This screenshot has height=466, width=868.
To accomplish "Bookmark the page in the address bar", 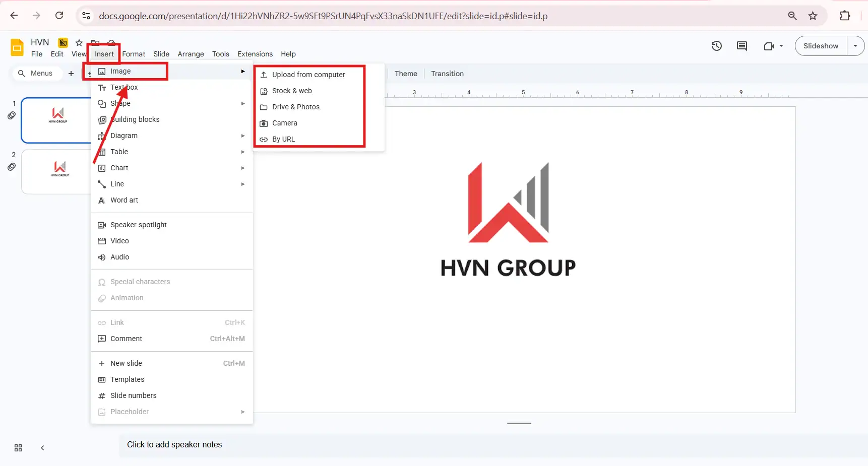I will pyautogui.click(x=813, y=16).
